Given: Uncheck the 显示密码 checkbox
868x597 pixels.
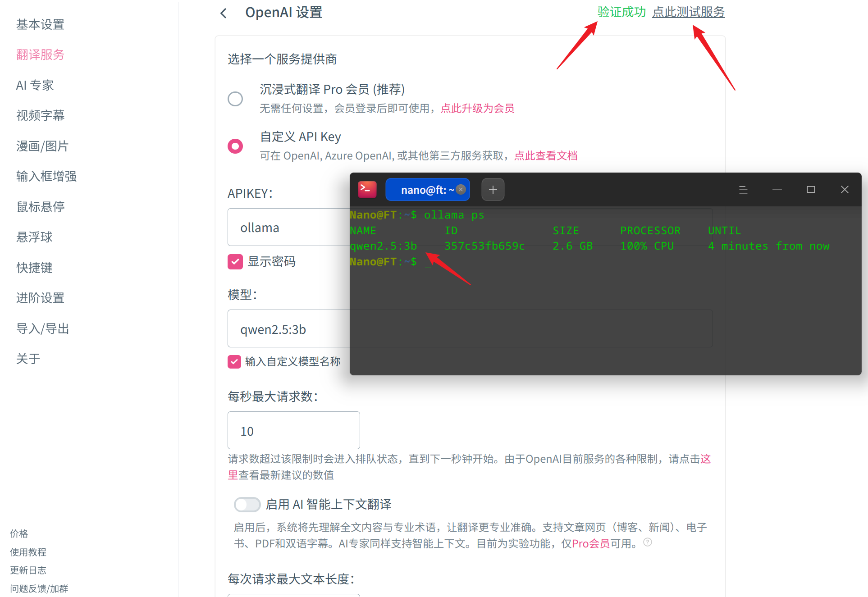Looking at the screenshot, I should (x=235, y=262).
